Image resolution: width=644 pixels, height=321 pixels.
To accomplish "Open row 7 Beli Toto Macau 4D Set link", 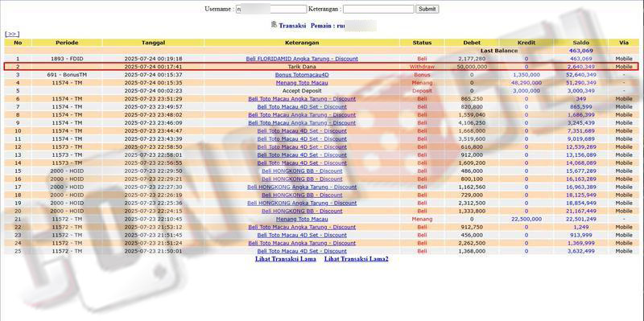I will pos(302,107).
